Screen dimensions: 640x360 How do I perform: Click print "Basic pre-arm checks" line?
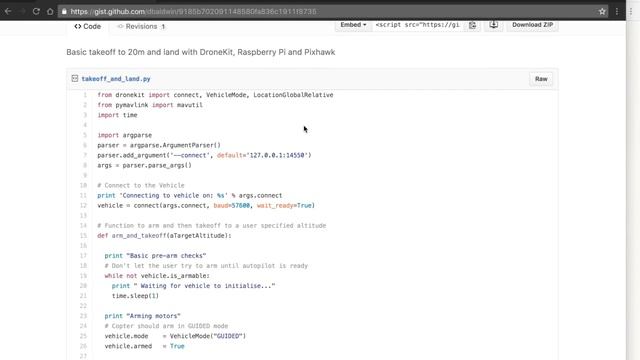click(155, 256)
